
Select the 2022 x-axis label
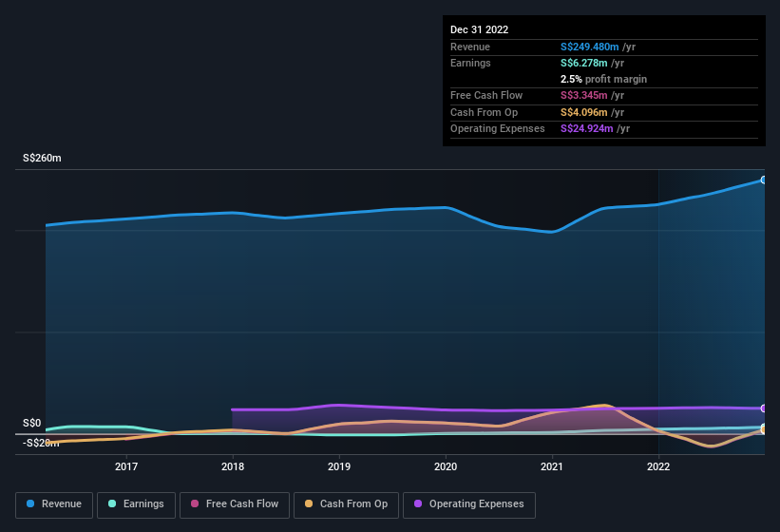[658, 466]
